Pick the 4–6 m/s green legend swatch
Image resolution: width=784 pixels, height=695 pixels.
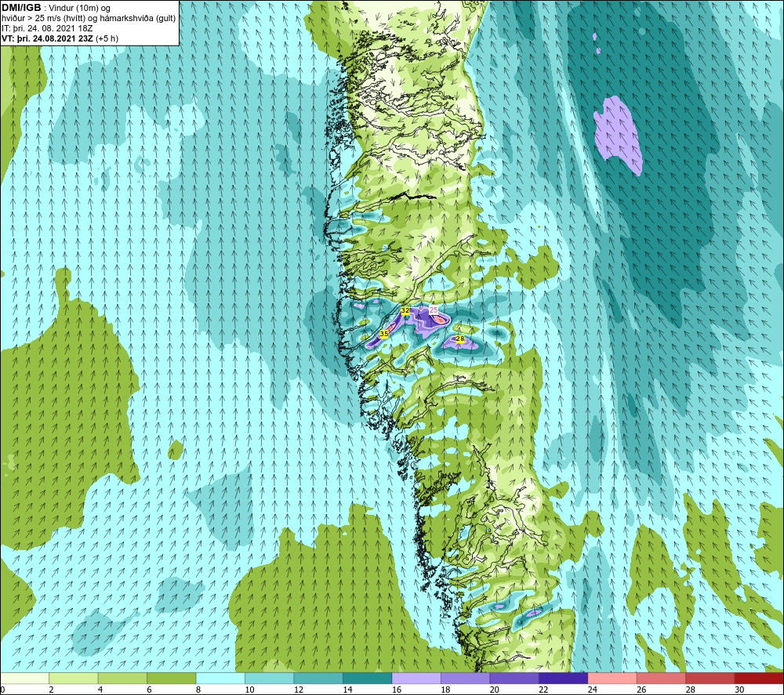point(122,678)
